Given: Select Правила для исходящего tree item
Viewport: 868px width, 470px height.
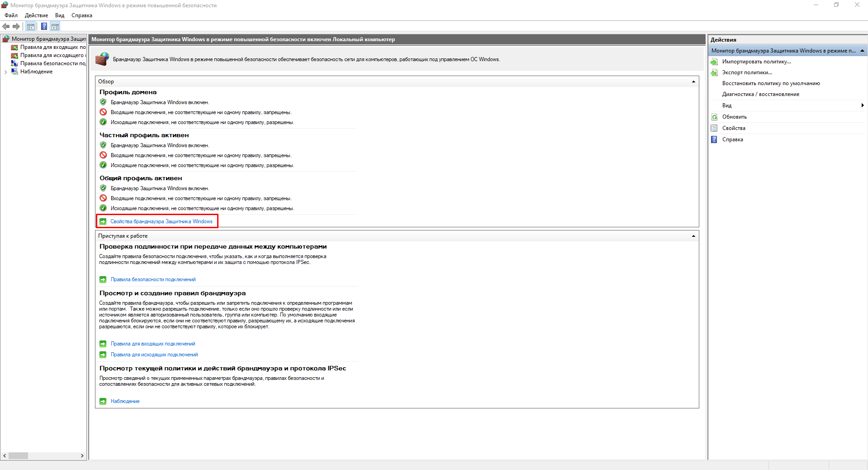Looking at the screenshot, I should pos(53,55).
